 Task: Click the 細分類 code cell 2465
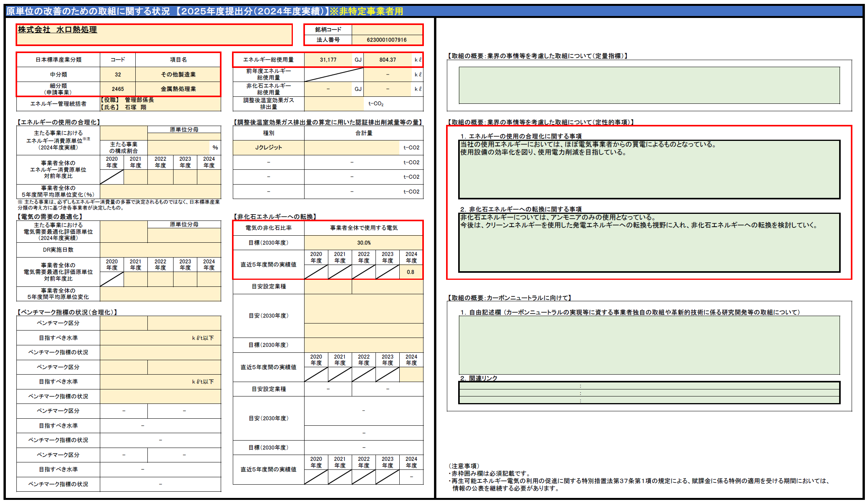point(118,89)
